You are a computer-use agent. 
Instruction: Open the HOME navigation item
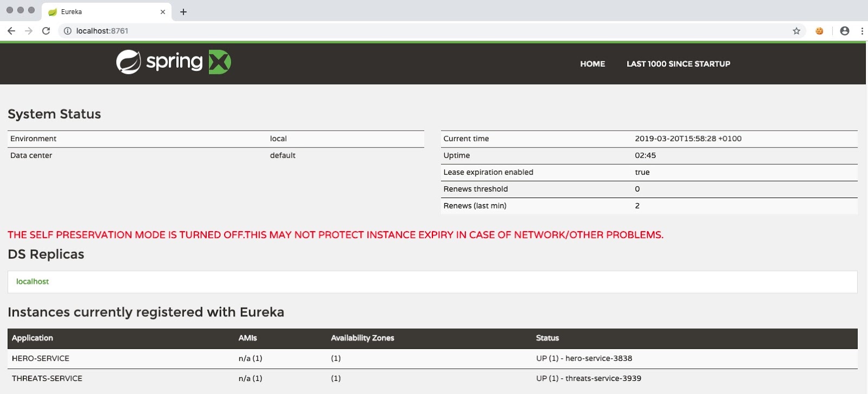592,64
